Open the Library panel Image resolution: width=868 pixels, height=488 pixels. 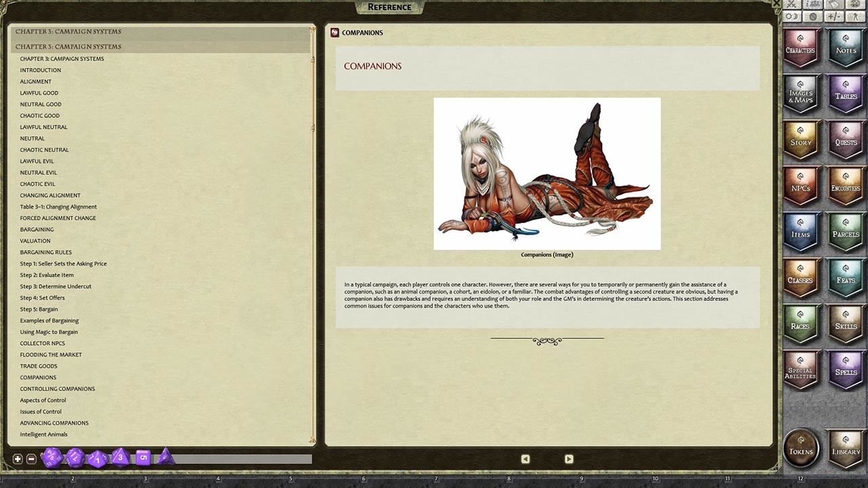pyautogui.click(x=845, y=447)
